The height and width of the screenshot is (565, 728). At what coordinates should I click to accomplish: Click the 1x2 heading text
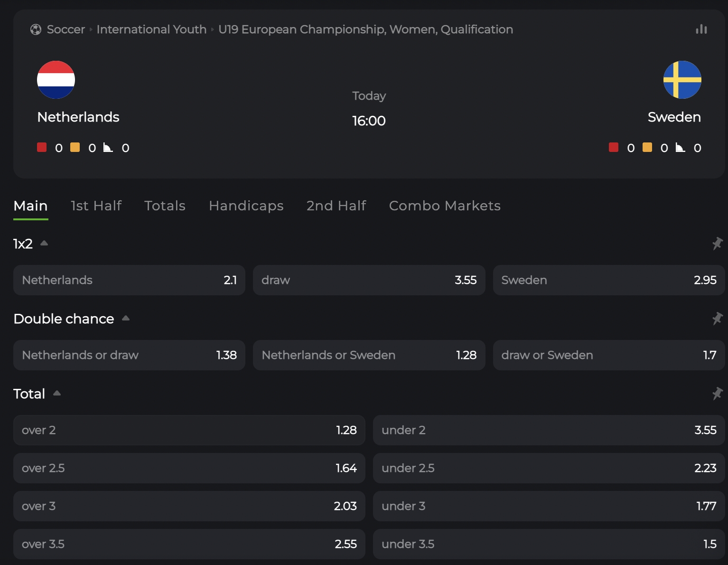(x=23, y=244)
